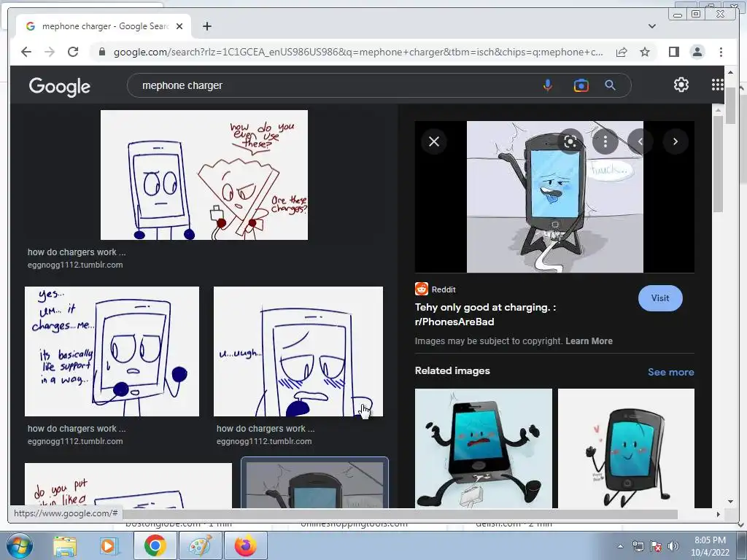
Task: Reload the current Google page
Action: pos(73,52)
